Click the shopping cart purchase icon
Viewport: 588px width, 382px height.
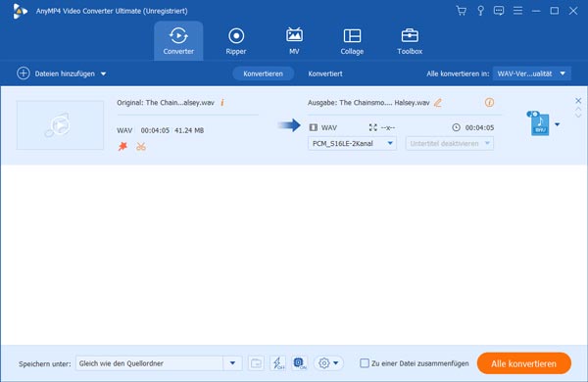click(462, 11)
